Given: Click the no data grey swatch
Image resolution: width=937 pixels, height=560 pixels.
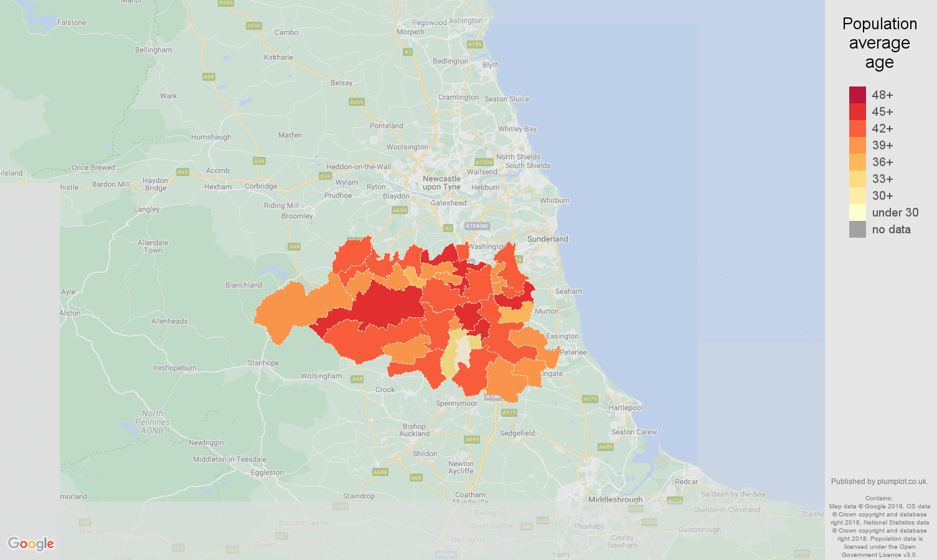Looking at the screenshot, I should 857,229.
